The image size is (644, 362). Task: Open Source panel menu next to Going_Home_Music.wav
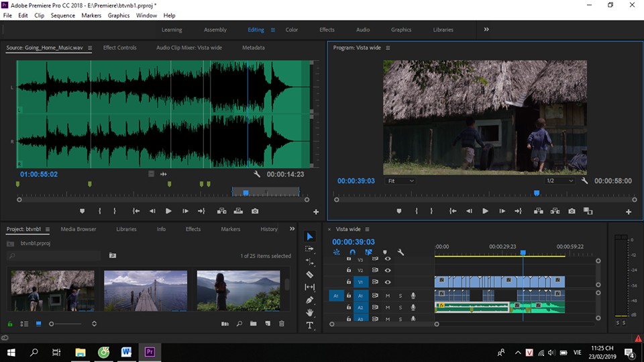[x=90, y=48]
